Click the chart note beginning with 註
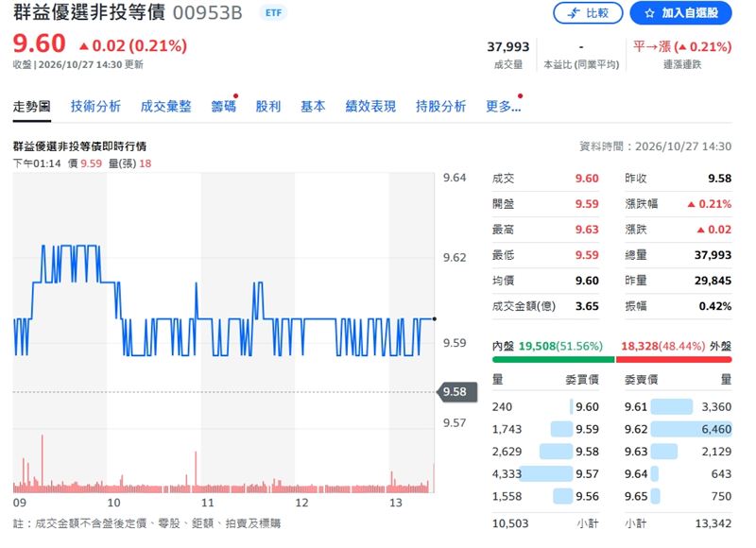Image resolution: width=756 pixels, height=548 pixels. click(x=147, y=523)
